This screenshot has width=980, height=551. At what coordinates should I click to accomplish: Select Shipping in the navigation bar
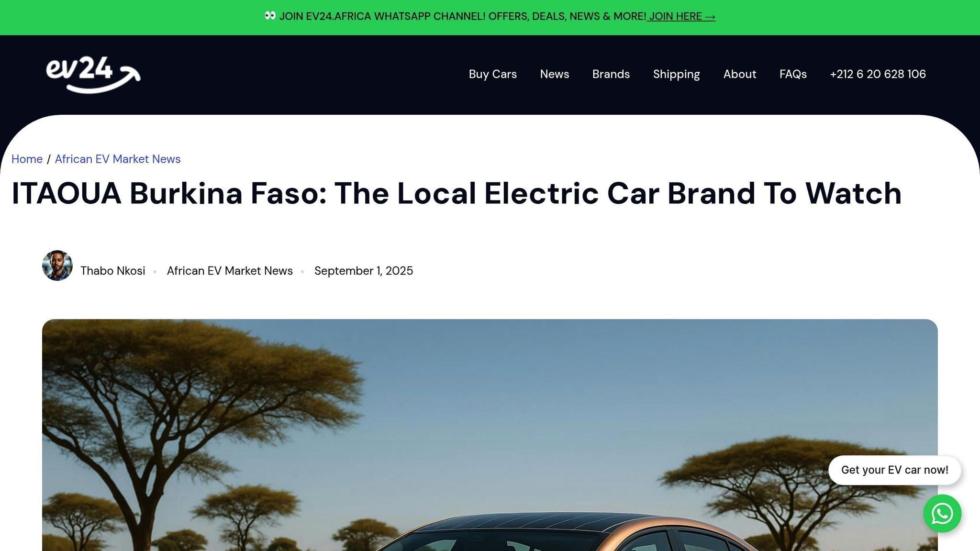point(676,74)
